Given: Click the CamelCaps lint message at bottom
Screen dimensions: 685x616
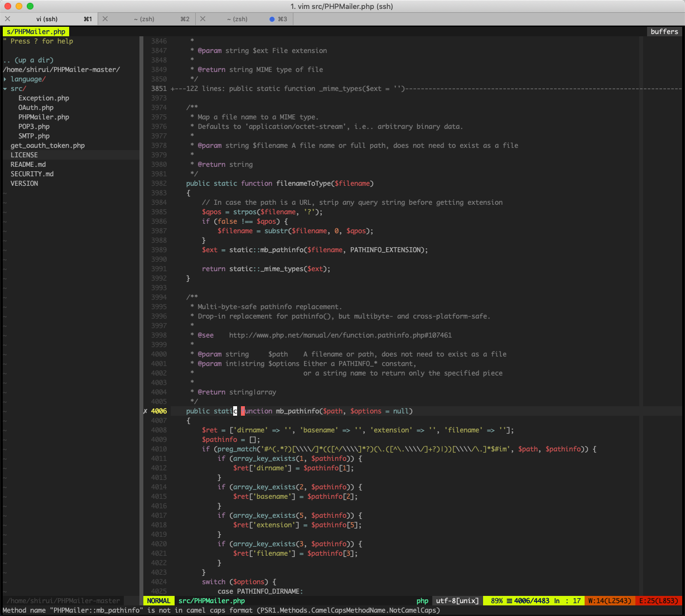Looking at the screenshot, I should click(x=221, y=610).
